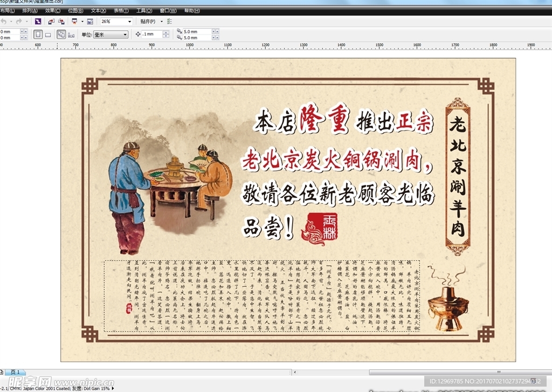Select landscape page orientation
The image size is (552, 392).
(48, 35)
